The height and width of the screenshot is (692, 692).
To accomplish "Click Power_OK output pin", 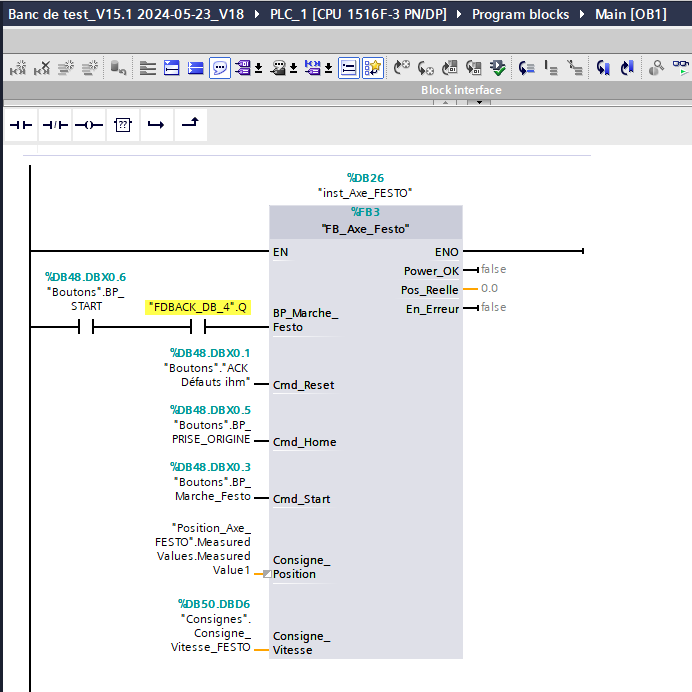I will [x=431, y=271].
